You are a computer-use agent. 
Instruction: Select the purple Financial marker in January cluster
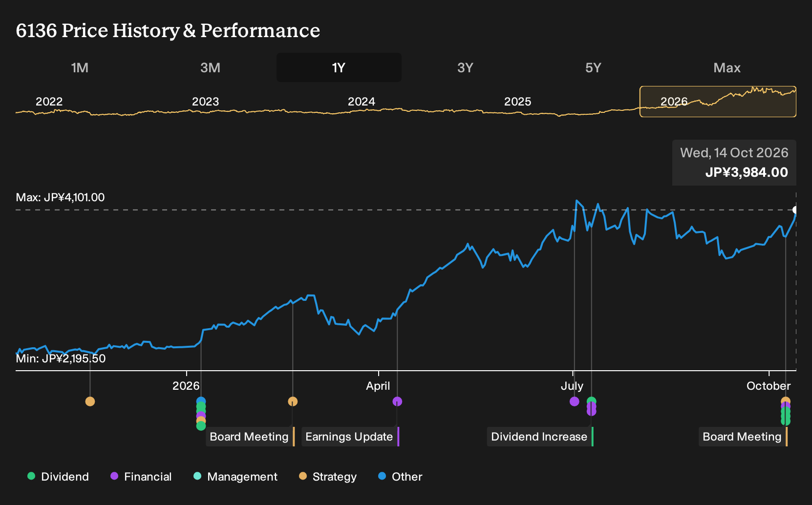point(201,415)
